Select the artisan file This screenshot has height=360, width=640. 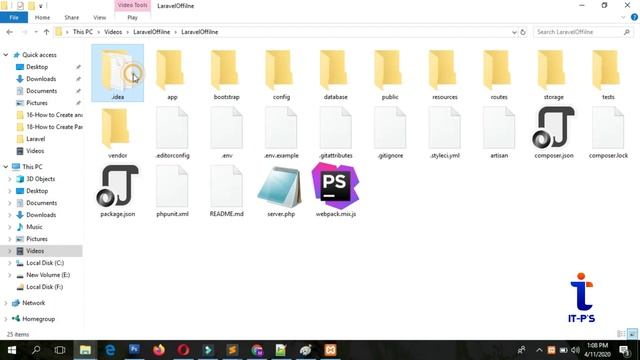coord(499,133)
